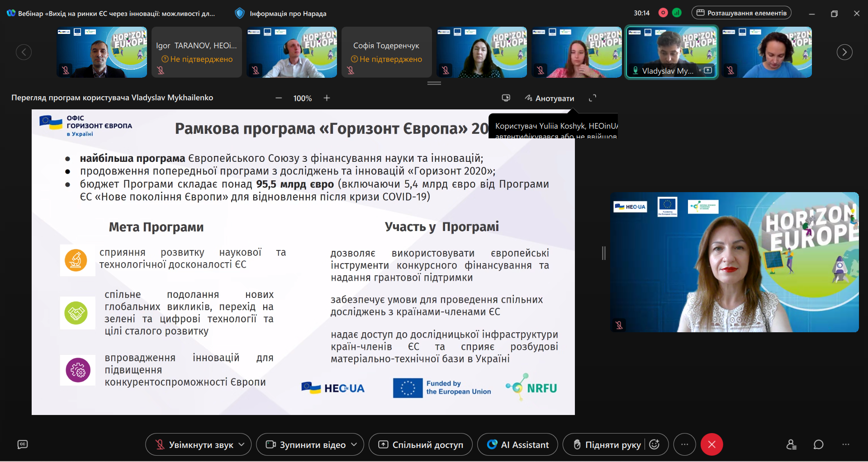Open audio options dropdown arrow
The width and height of the screenshot is (868, 462).
tap(242, 445)
